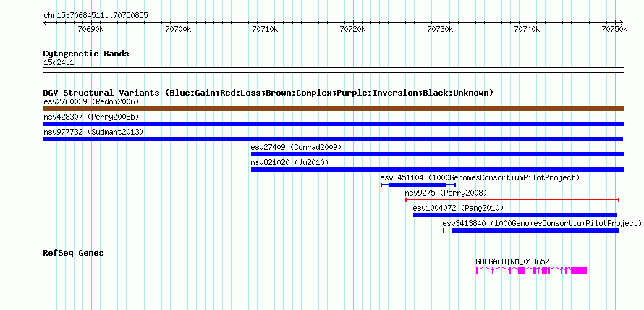Open the esv2760039 (Redon2006) label
This screenshot has height=310, width=644.
tap(91, 101)
